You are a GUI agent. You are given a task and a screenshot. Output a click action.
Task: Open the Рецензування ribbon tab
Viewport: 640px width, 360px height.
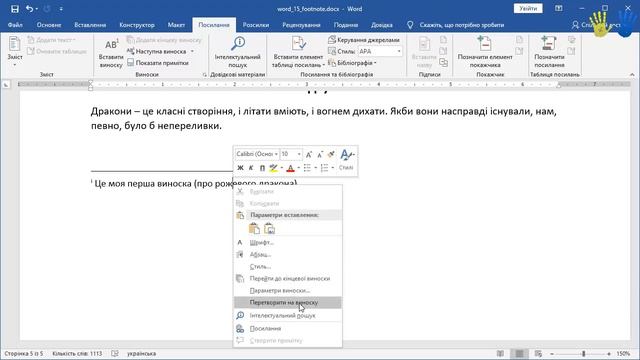(x=301, y=25)
